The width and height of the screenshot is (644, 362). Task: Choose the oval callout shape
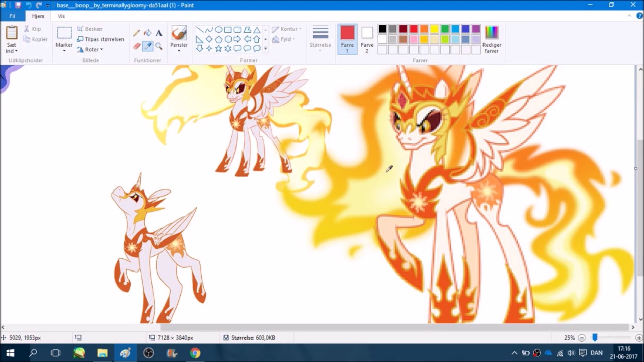(x=247, y=49)
